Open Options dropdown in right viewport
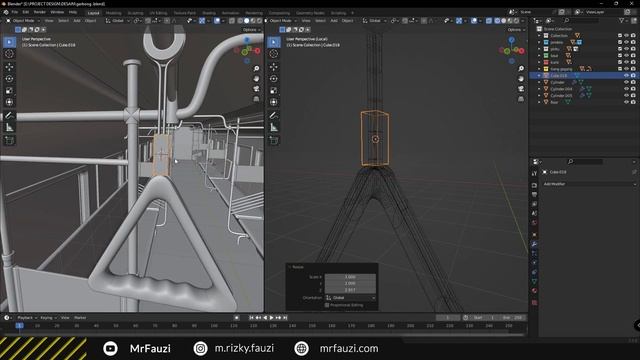 point(516,30)
